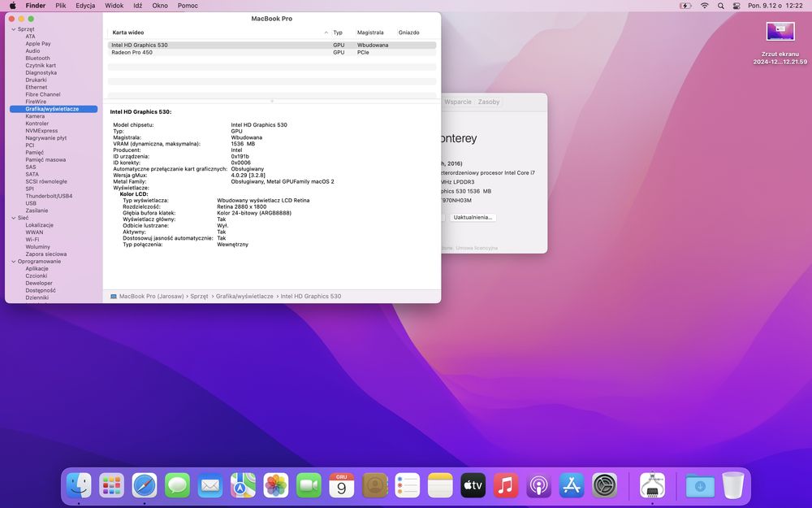This screenshot has width=812, height=508.
Task: Open Finder from the Dock
Action: [79, 486]
